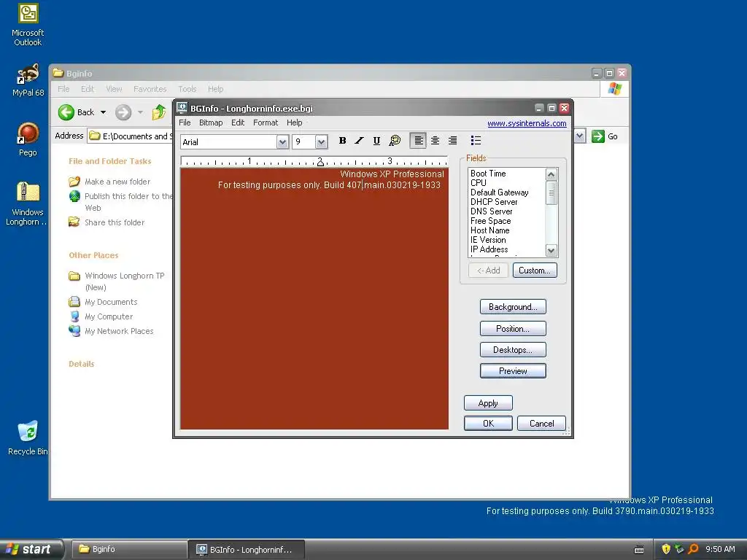Click Go button in Explorer address bar
The image size is (747, 560).
point(605,136)
